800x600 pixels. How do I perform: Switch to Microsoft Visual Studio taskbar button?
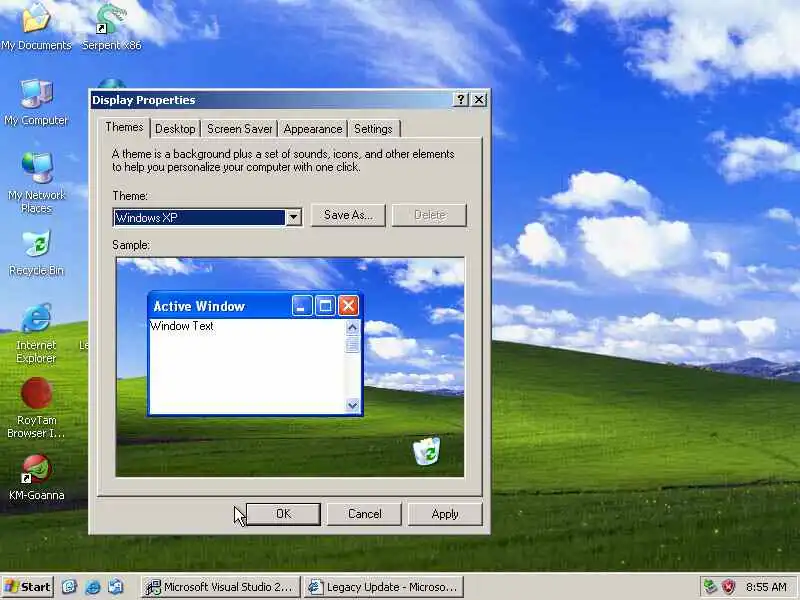pos(220,587)
